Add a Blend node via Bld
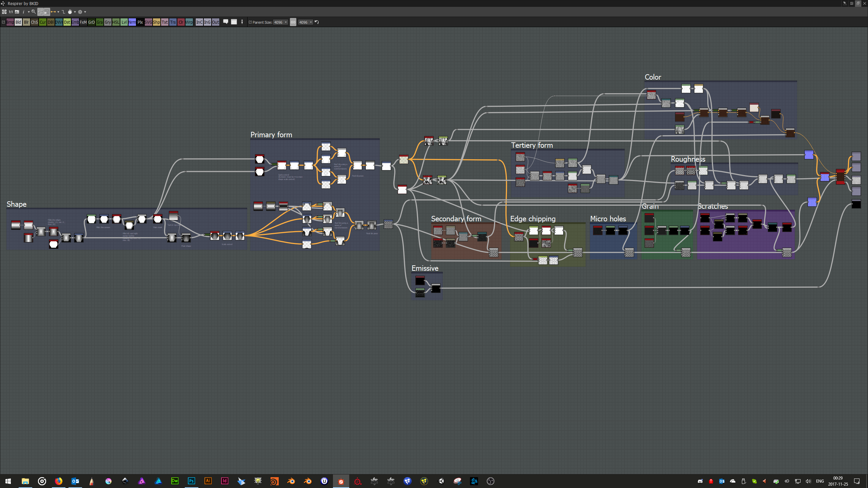 click(x=18, y=22)
